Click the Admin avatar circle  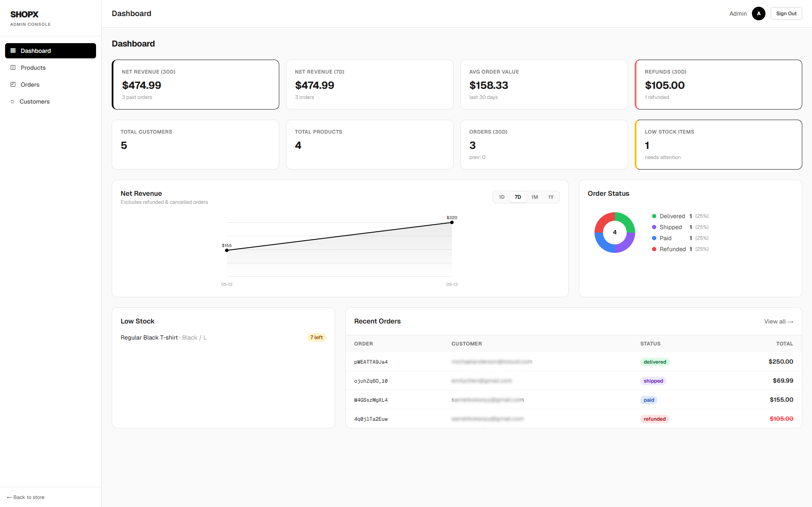759,14
